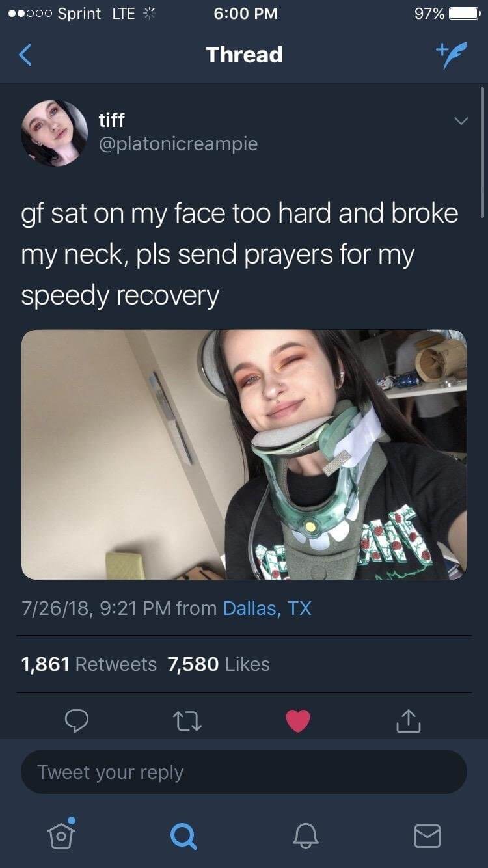488x868 pixels.
Task: Share the tweet using the upload icon
Action: 409,721
